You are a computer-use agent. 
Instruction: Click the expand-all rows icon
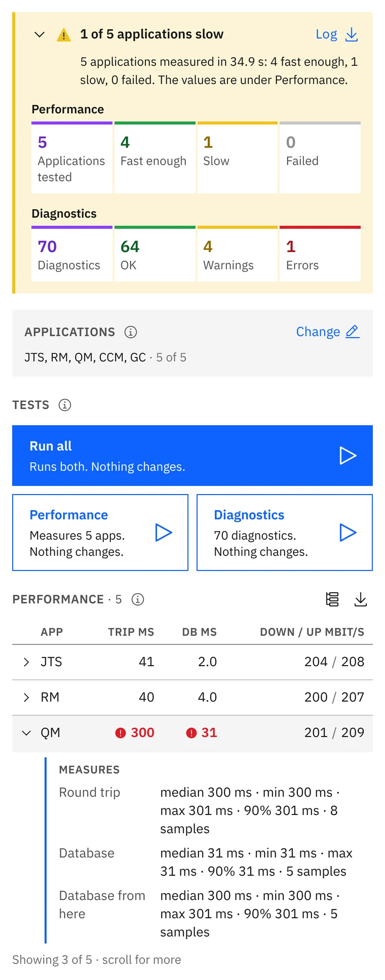(x=332, y=599)
